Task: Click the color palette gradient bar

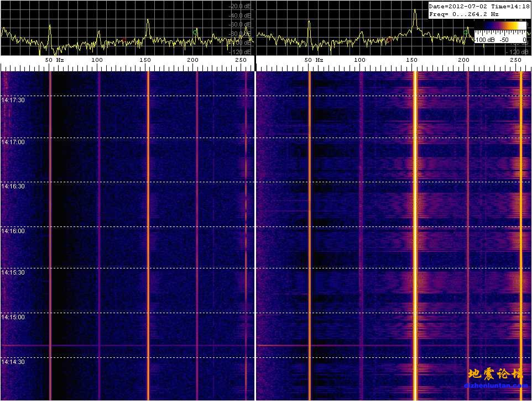Action: (501, 26)
